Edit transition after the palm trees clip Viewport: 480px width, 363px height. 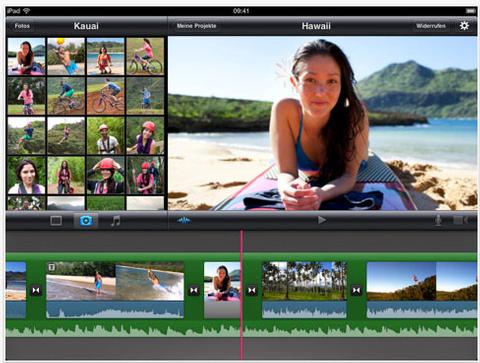pyautogui.click(x=356, y=290)
